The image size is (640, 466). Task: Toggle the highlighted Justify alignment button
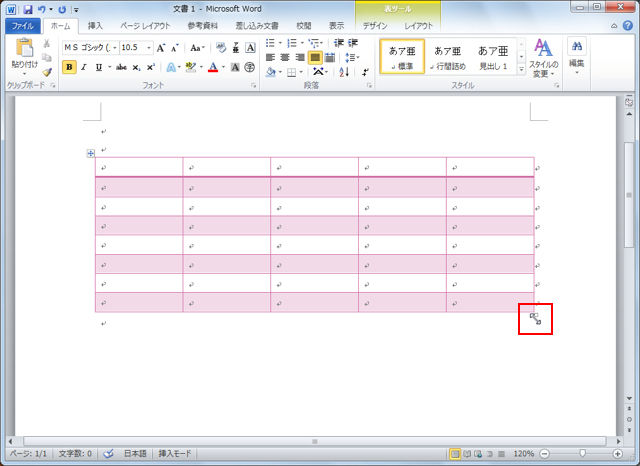(315, 58)
